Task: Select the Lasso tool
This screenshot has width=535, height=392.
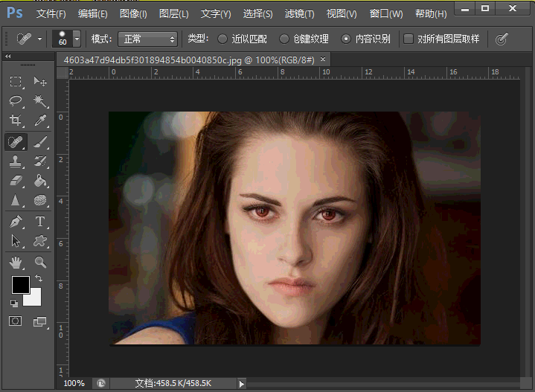Action: pos(16,100)
